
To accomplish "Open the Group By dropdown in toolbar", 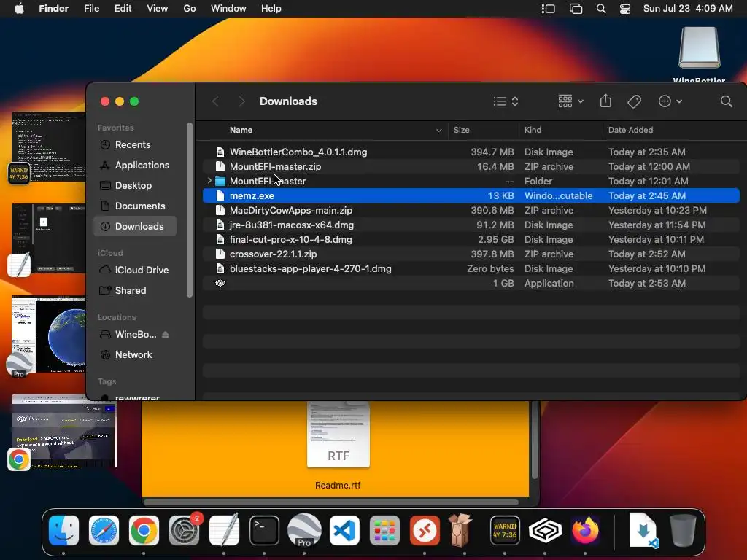I will click(x=570, y=101).
